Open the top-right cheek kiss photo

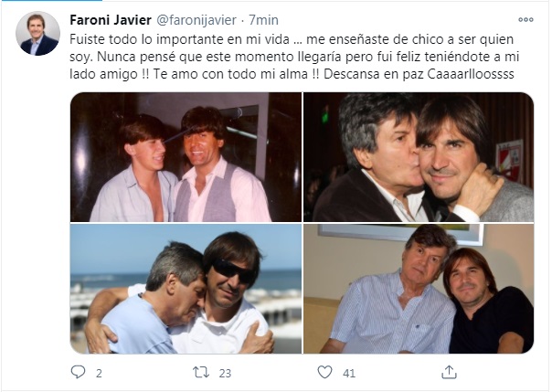(x=419, y=157)
